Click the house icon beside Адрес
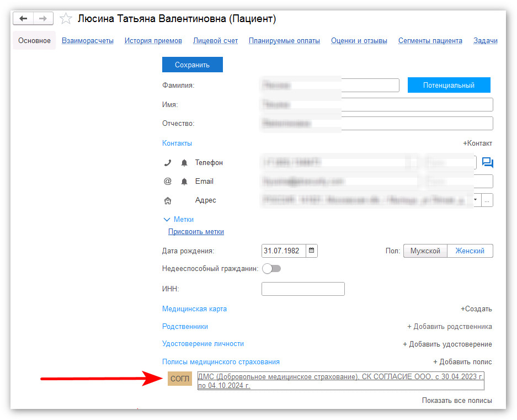 tap(168, 200)
